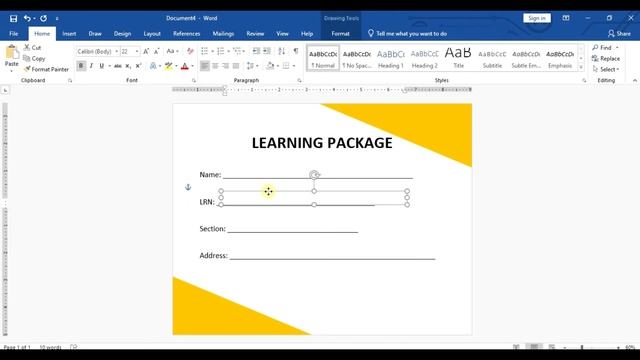Activate Format Painter
Viewport: 640px width, 360px height.
(46, 69)
